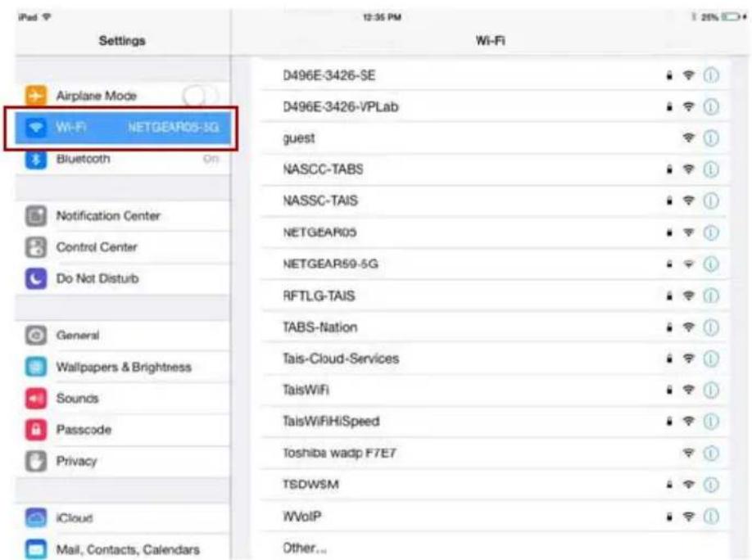Viewport: 752px width, 560px height.
Task: Open Do Not Disturb settings
Action: click(x=123, y=278)
